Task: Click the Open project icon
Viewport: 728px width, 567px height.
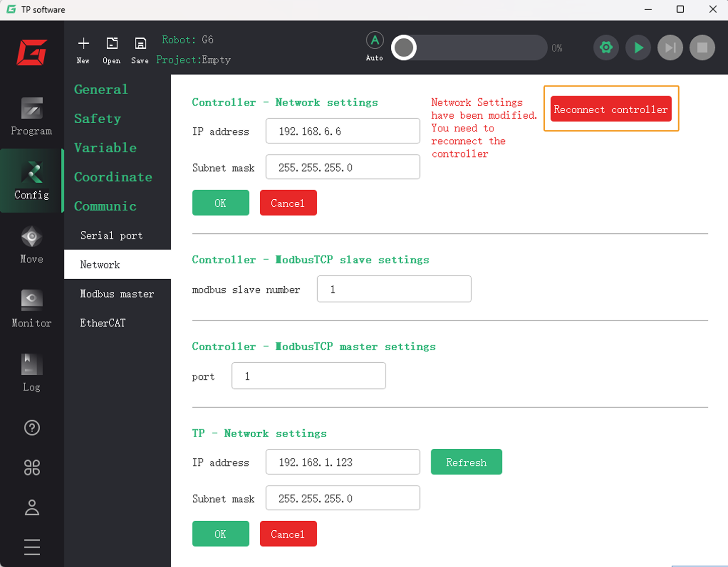Action: click(111, 50)
